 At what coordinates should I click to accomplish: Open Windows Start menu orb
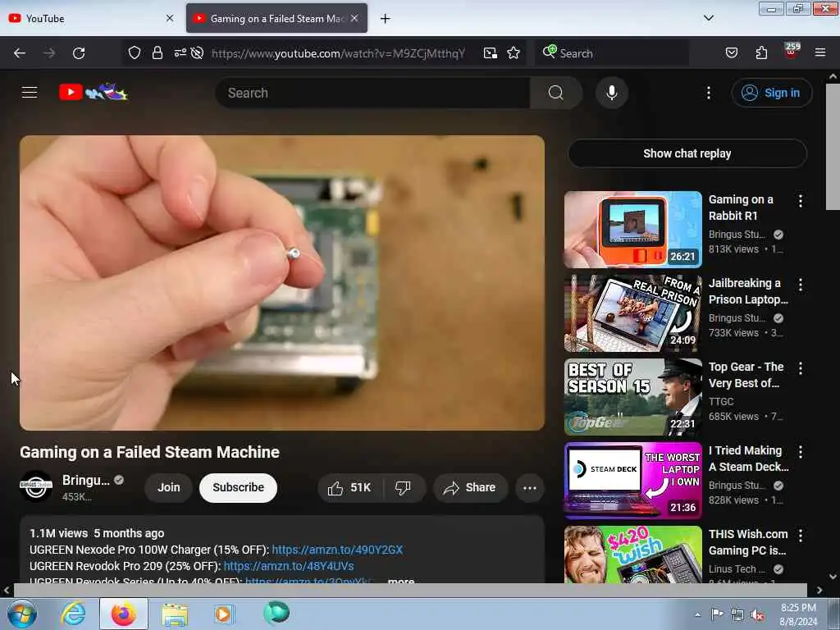point(22,614)
